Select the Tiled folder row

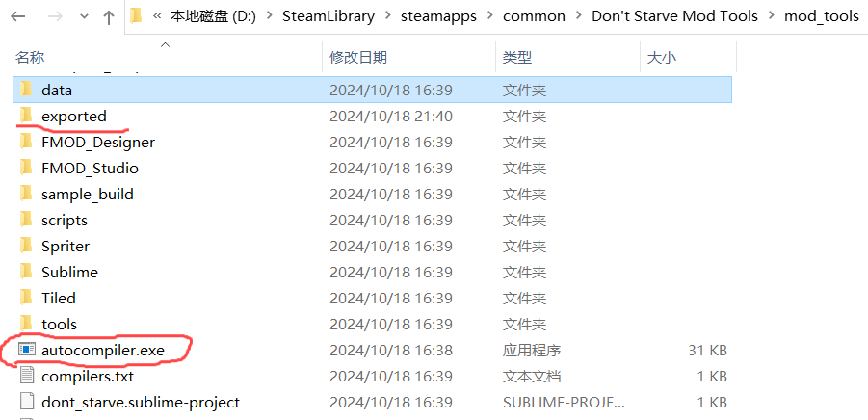[x=59, y=298]
